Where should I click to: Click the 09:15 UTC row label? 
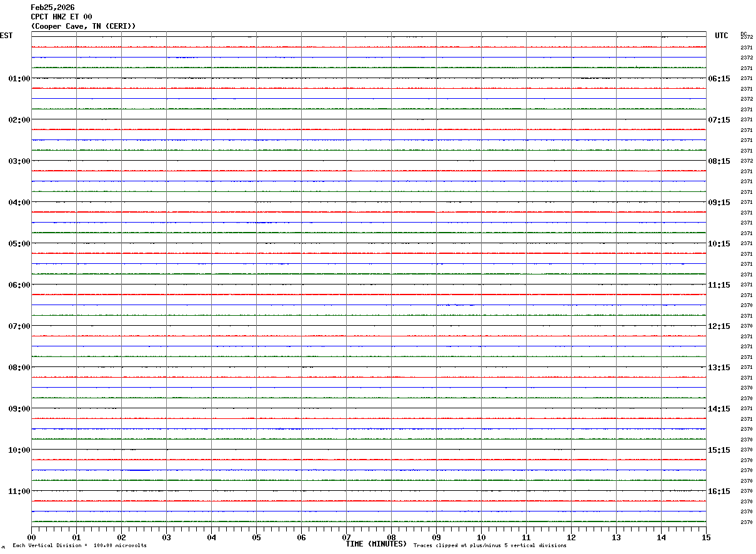719,203
